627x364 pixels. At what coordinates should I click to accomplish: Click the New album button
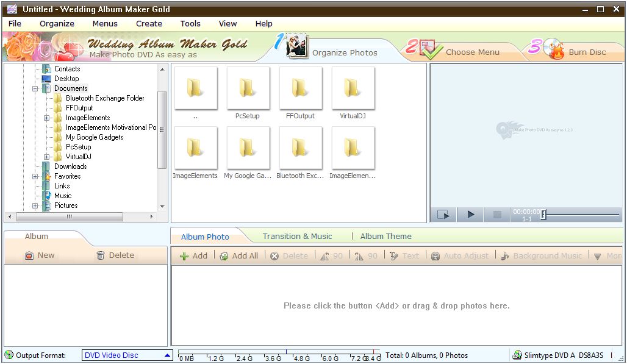[40, 255]
